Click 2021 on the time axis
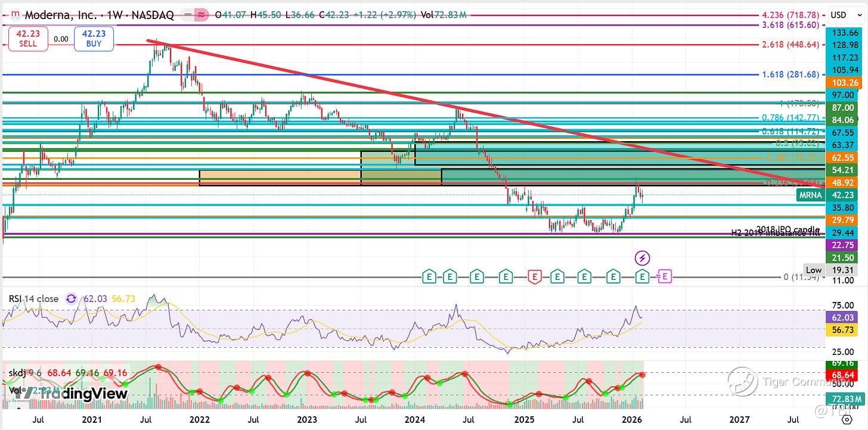868x430 pixels. click(x=92, y=420)
